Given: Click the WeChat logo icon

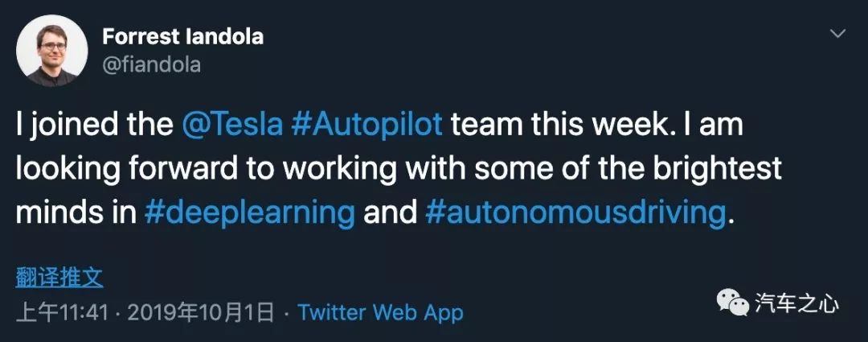Looking at the screenshot, I should click(x=733, y=303).
